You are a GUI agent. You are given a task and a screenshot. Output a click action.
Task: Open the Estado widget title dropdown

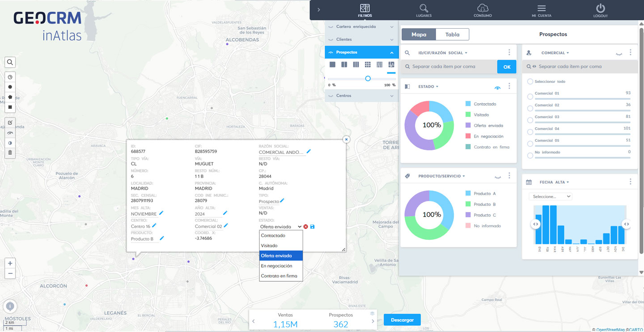(x=428, y=86)
